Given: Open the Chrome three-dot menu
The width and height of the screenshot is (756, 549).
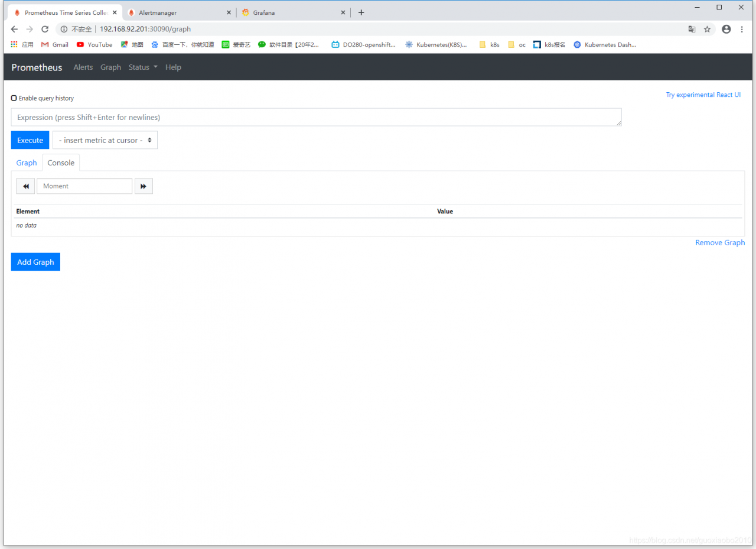Looking at the screenshot, I should [742, 29].
